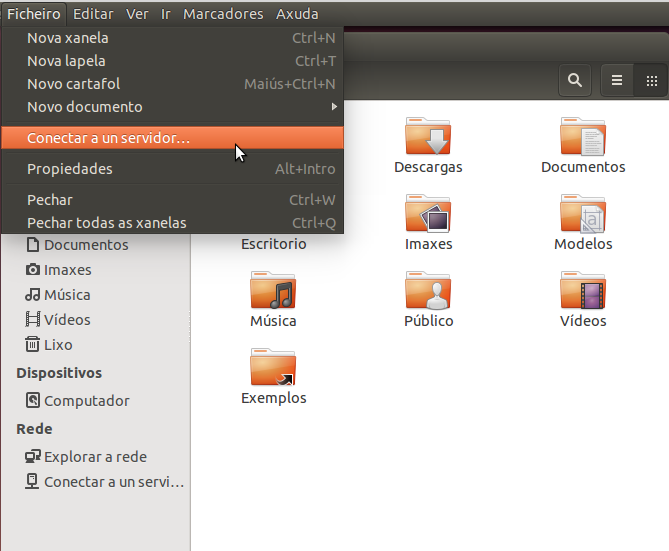Click the Modelos folder label
Image resolution: width=669 pixels, height=551 pixels.
click(x=583, y=244)
